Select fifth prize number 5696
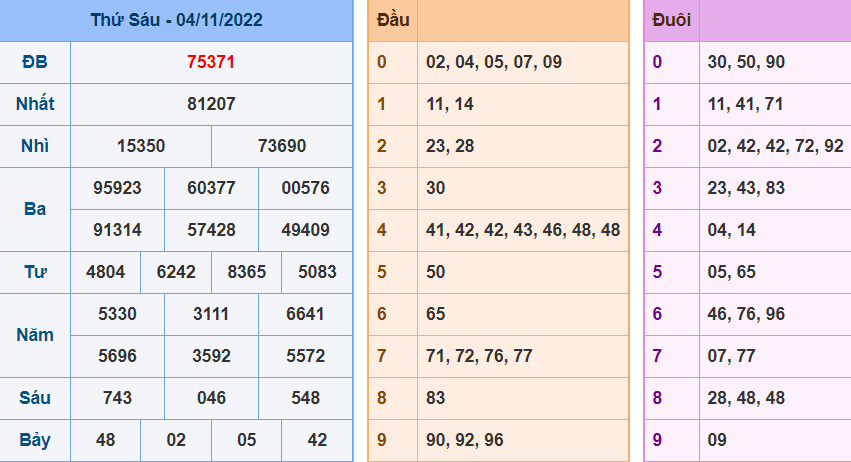Screen dimensions: 851x462 (x=117, y=356)
